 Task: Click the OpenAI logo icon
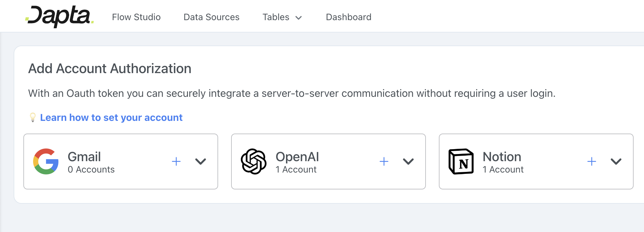point(254,161)
